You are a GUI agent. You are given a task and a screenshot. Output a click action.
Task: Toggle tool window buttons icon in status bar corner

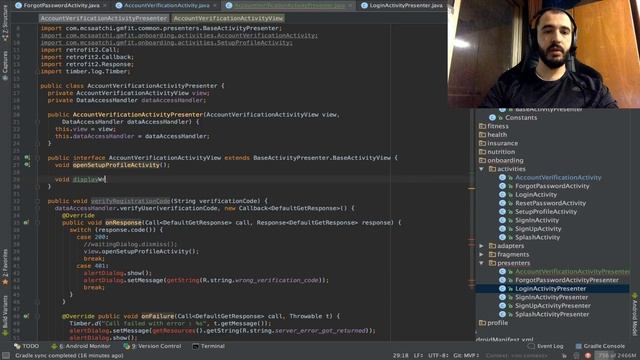pyautogui.click(x=6, y=356)
